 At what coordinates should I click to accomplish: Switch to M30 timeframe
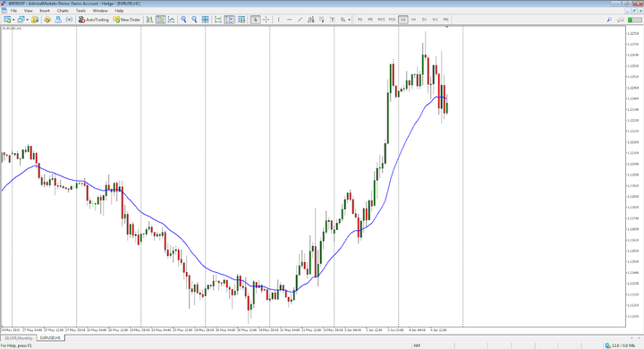393,20
